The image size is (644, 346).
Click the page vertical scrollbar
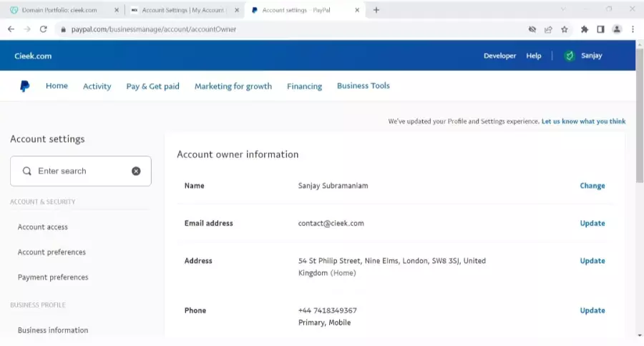(640, 115)
